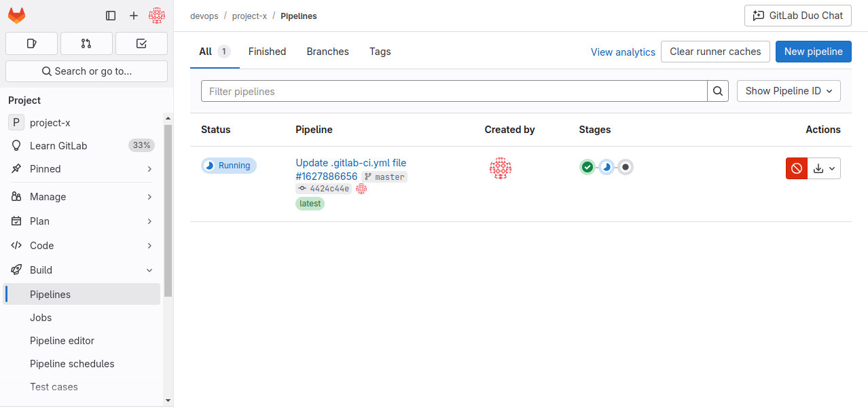The image size is (868, 408).
Task: Click commit author avatar beside 4424c44e
Action: coord(361,189)
